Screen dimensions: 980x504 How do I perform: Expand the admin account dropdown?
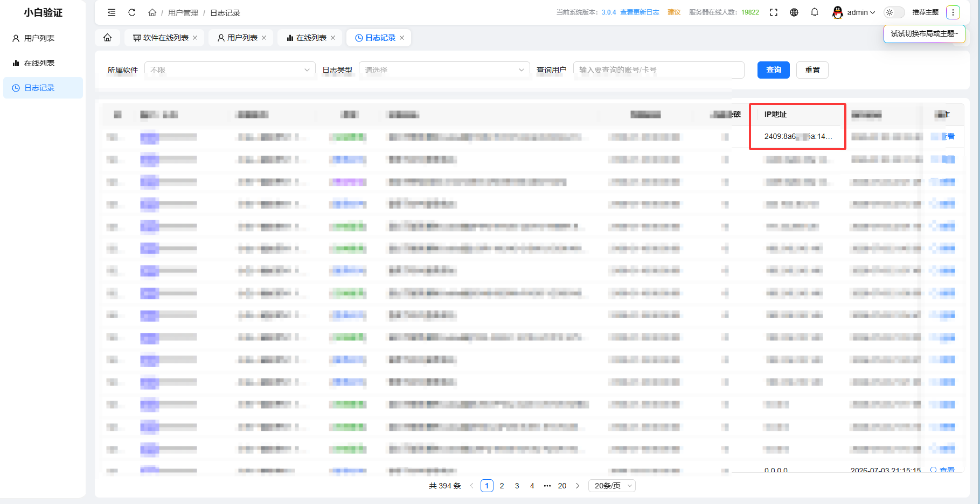tap(861, 12)
